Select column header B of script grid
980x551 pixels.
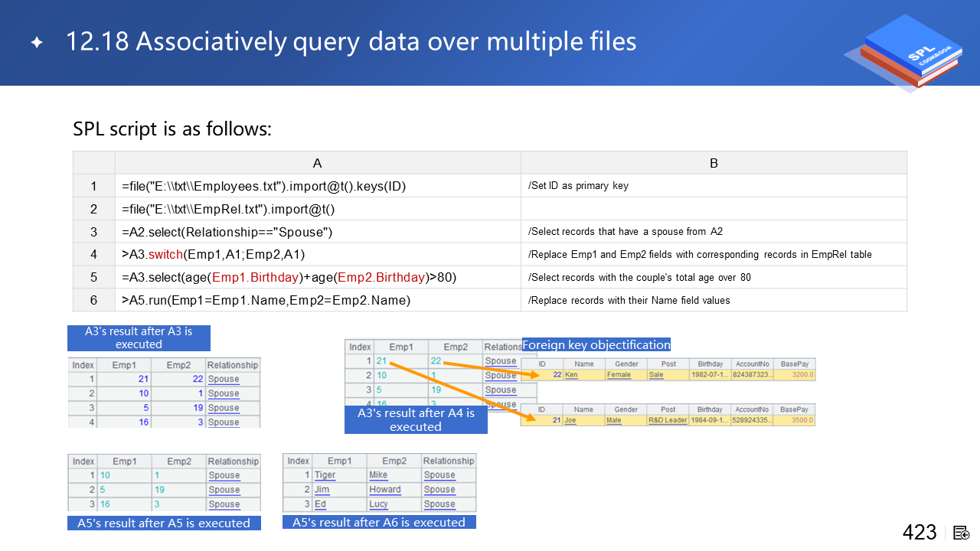[714, 163]
